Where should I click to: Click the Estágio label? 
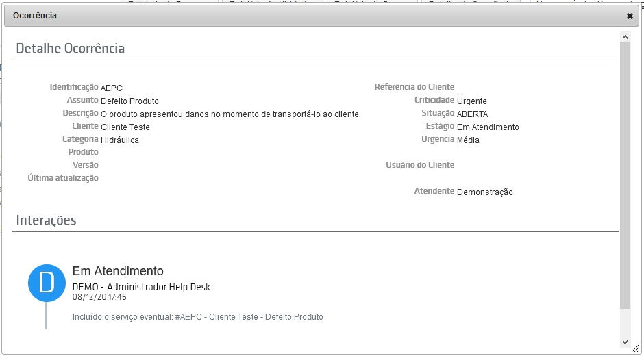click(x=441, y=126)
